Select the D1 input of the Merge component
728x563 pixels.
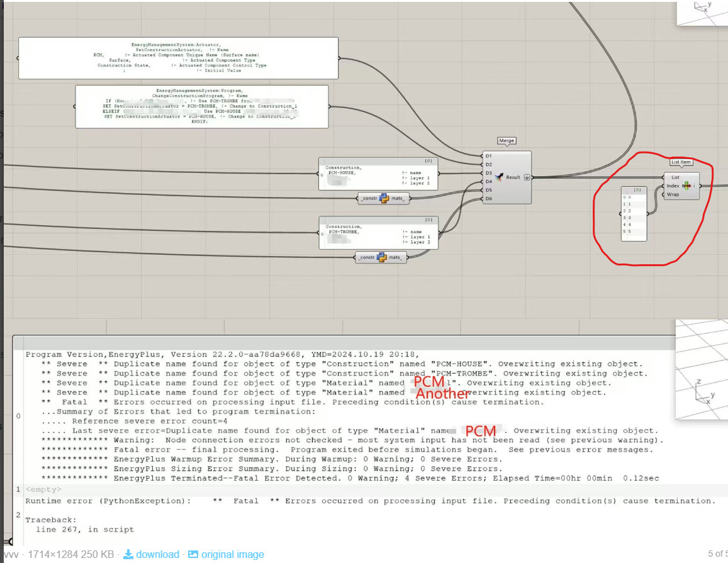[x=488, y=156]
